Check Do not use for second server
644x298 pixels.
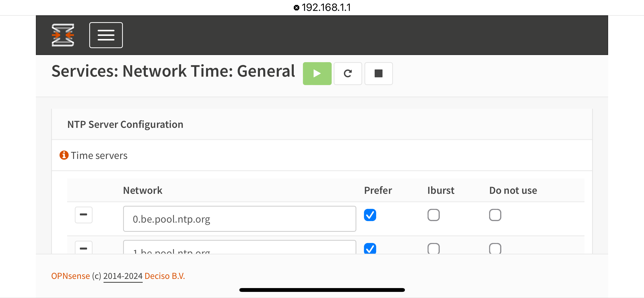coord(495,249)
